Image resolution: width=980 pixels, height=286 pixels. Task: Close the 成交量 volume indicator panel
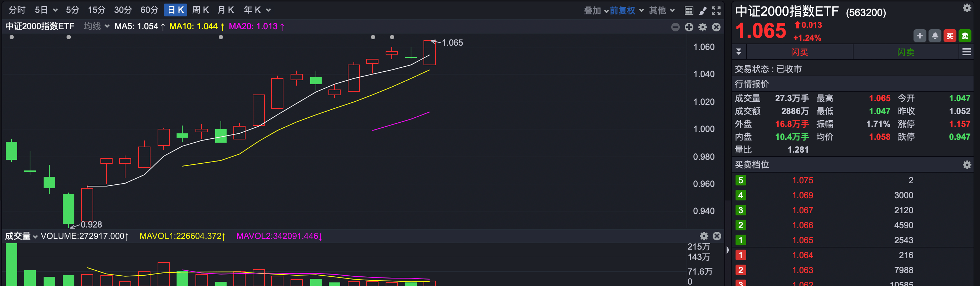717,236
